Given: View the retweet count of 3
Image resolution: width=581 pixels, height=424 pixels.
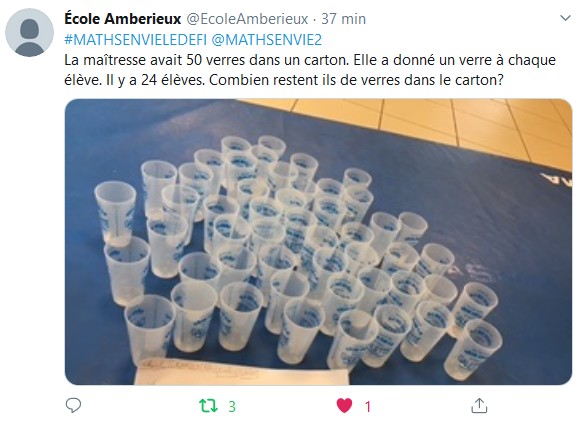Looking at the screenshot, I should [x=232, y=407].
